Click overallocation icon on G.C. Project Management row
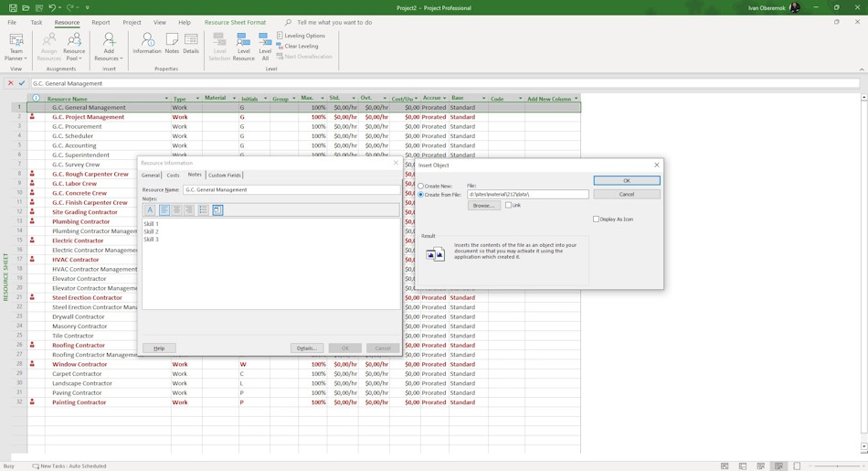 [x=32, y=117]
